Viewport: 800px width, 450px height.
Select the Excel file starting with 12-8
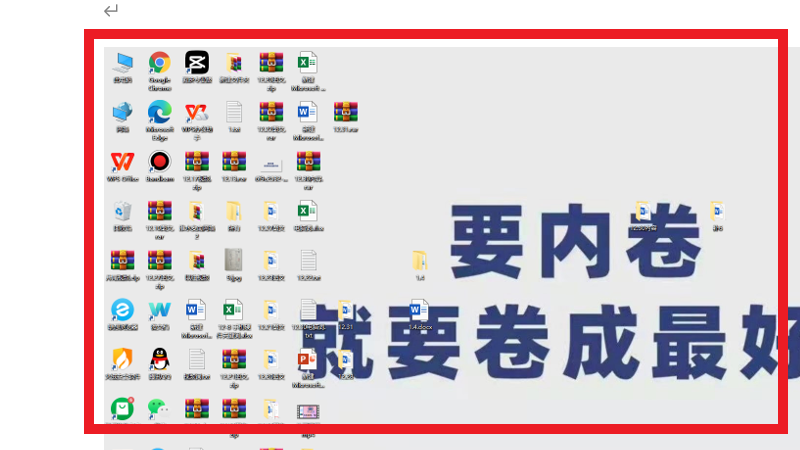[x=234, y=310]
